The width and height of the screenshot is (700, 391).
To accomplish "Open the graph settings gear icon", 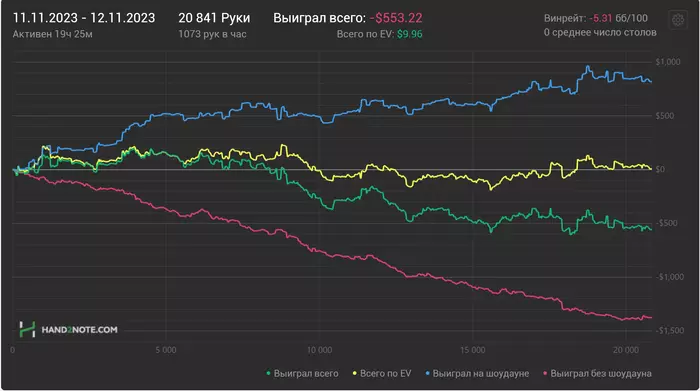I will tap(678, 20).
